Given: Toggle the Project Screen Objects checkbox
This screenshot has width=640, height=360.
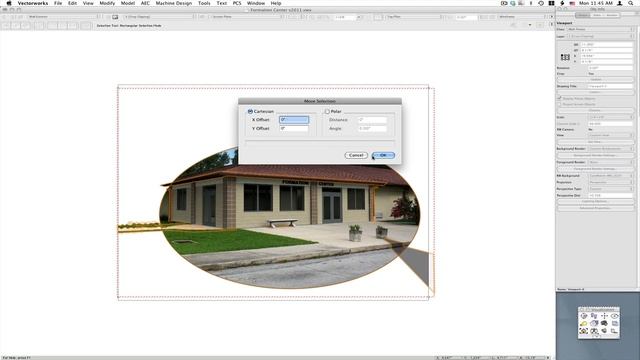Looking at the screenshot, I should pyautogui.click(x=560, y=104).
